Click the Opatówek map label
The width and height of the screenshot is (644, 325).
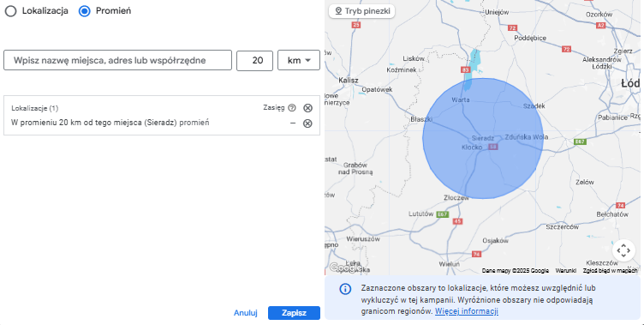pyautogui.click(x=377, y=89)
